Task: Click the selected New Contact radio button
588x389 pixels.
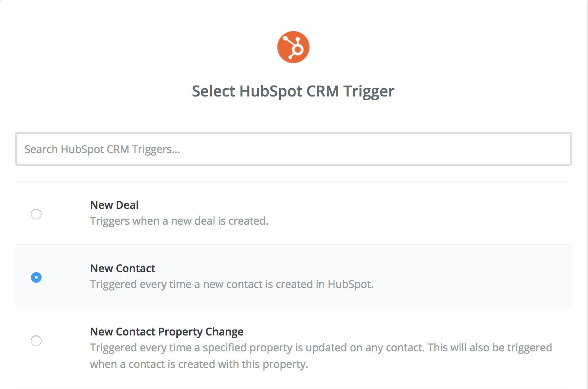Action: point(36,277)
